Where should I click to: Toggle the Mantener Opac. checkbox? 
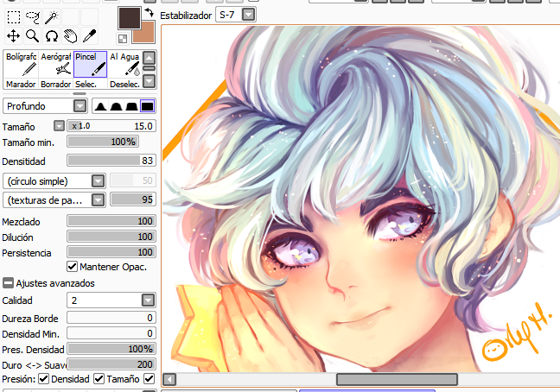(72, 267)
